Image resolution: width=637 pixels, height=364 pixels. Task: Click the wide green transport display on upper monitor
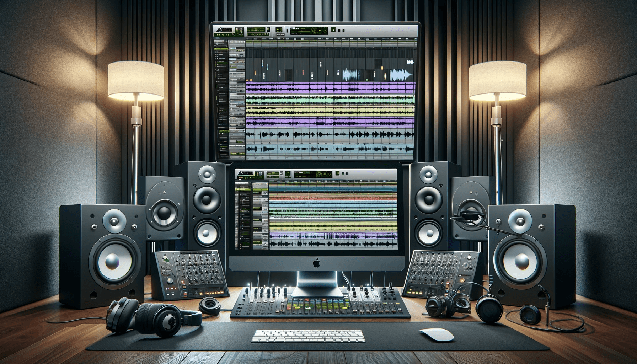click(309, 31)
